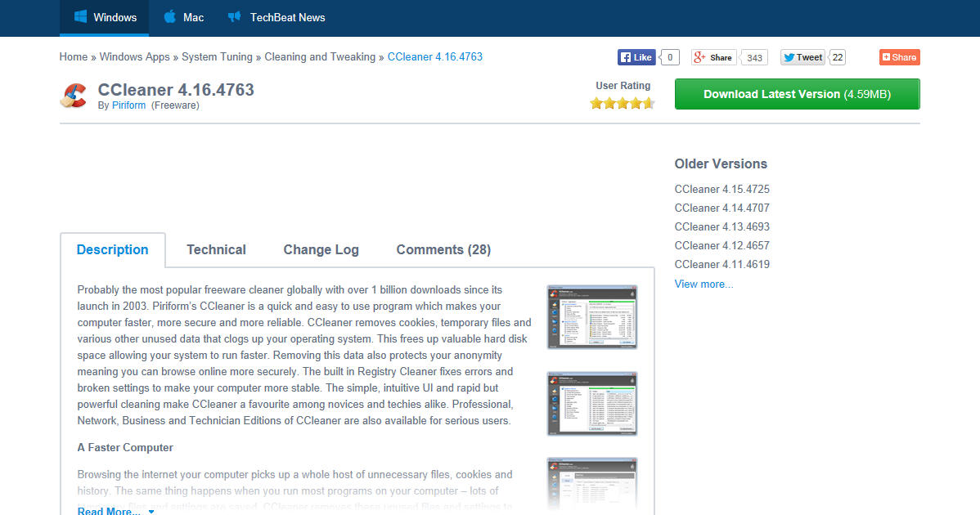
Task: Click the 'Older Versions' heading
Action: (x=721, y=164)
